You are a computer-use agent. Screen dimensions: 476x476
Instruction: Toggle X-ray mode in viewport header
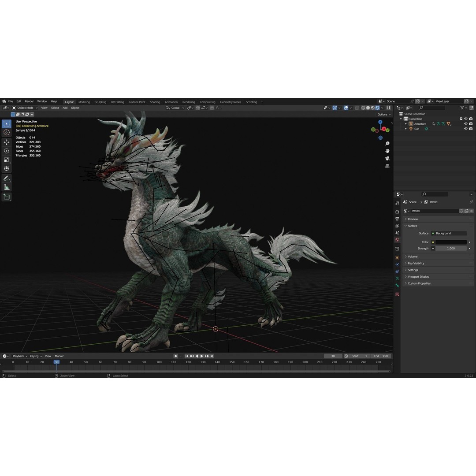coord(357,108)
